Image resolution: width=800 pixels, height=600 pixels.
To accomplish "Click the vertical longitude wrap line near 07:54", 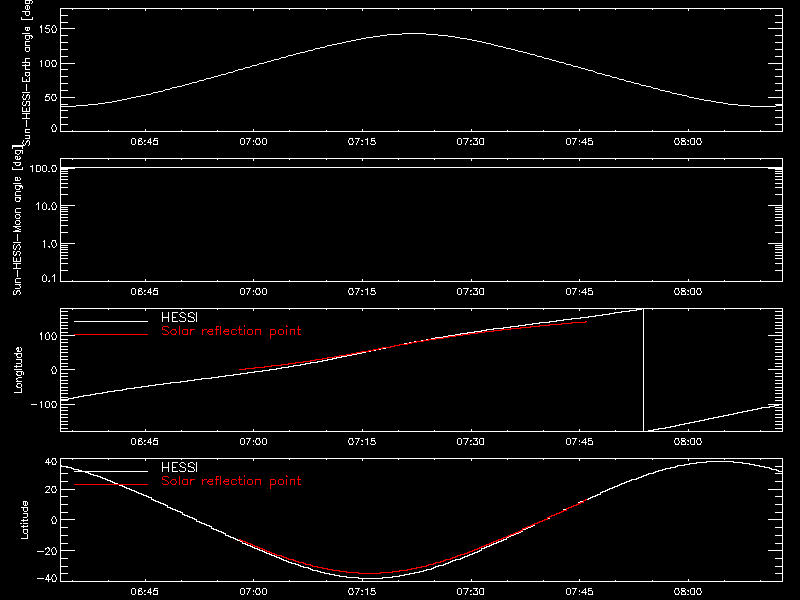I will [x=643, y=370].
